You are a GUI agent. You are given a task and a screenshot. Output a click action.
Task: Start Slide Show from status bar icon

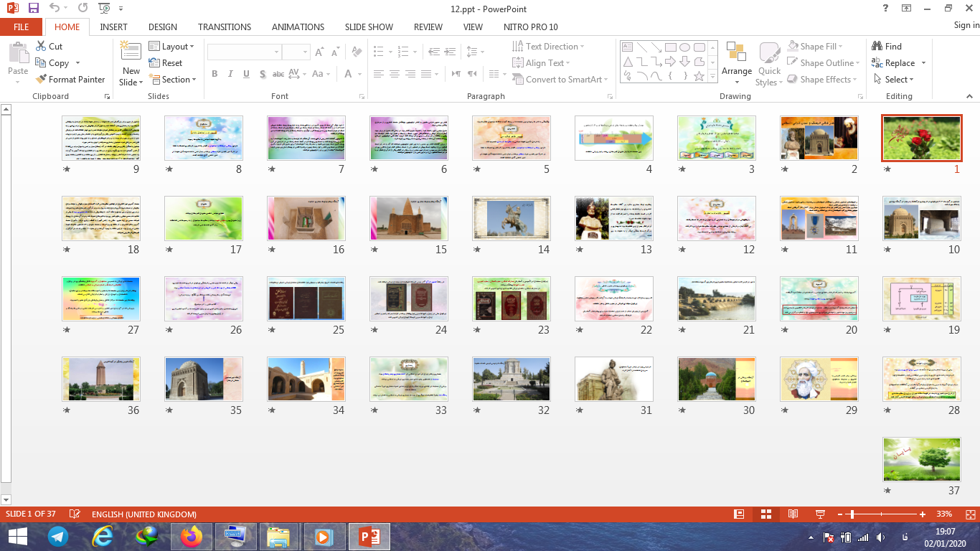pyautogui.click(x=820, y=514)
